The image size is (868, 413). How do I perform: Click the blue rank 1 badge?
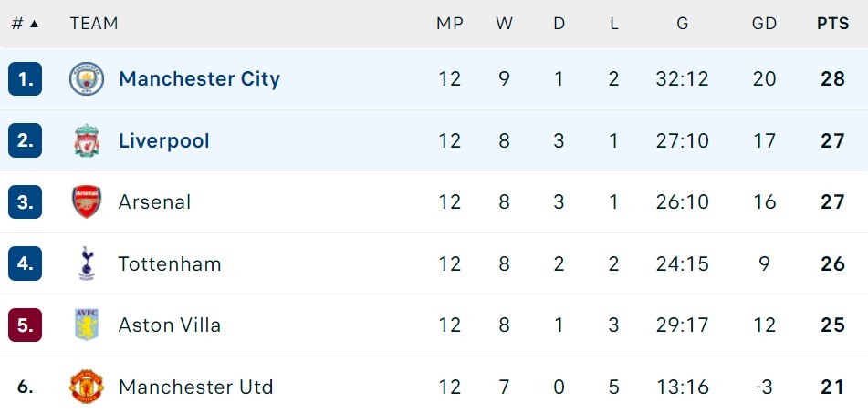click(x=25, y=79)
